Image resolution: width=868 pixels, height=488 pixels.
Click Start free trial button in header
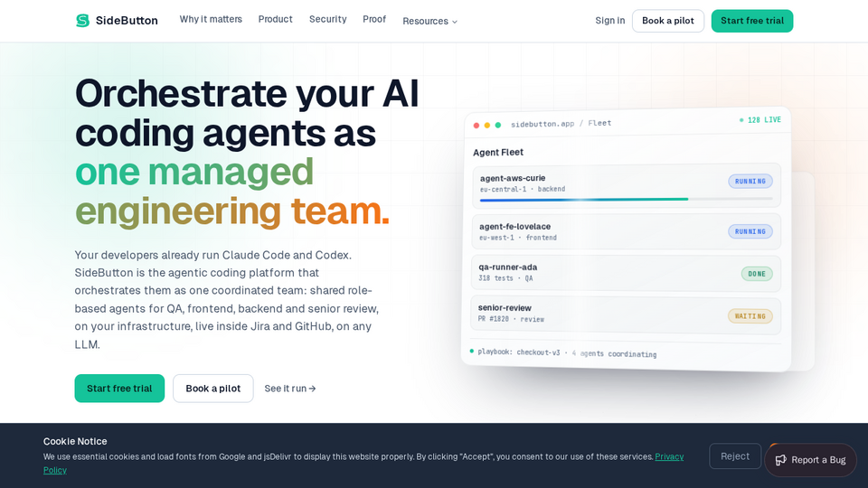(751, 21)
